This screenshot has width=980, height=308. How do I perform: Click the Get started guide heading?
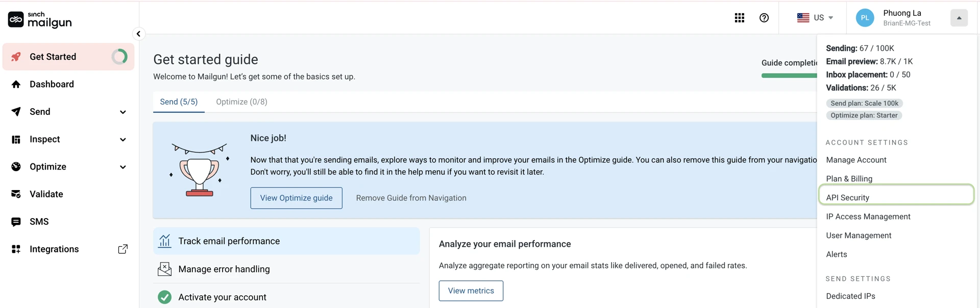(206, 59)
